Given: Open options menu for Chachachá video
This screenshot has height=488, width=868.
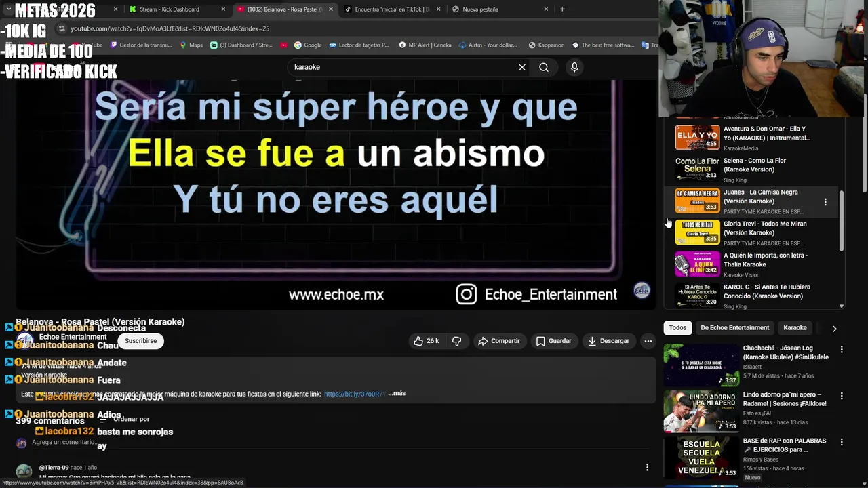Looking at the screenshot, I should pos(842,350).
